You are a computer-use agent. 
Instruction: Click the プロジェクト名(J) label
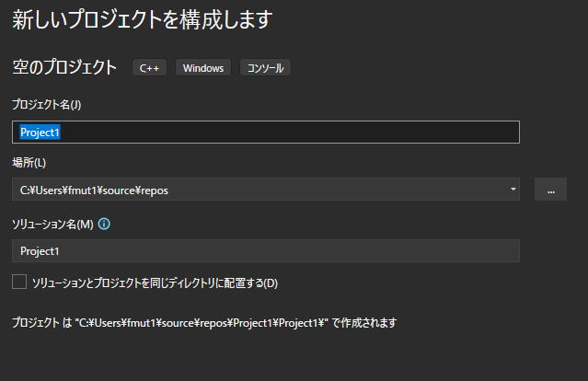tap(47, 105)
